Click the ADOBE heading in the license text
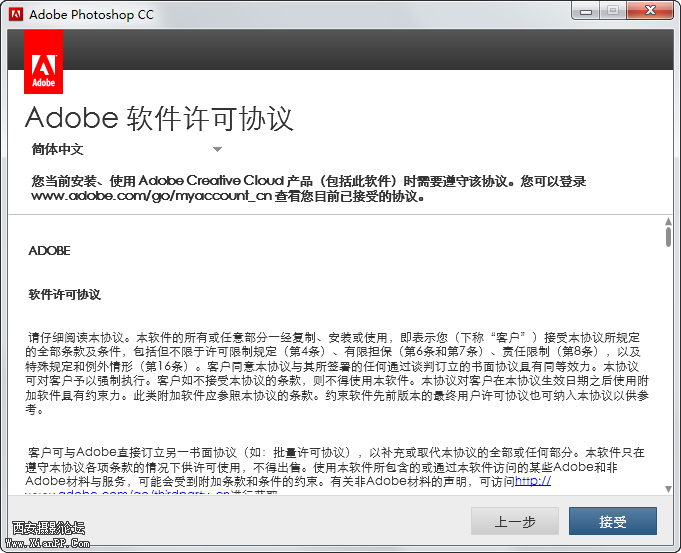Screen dimensions: 681x553 49,250
